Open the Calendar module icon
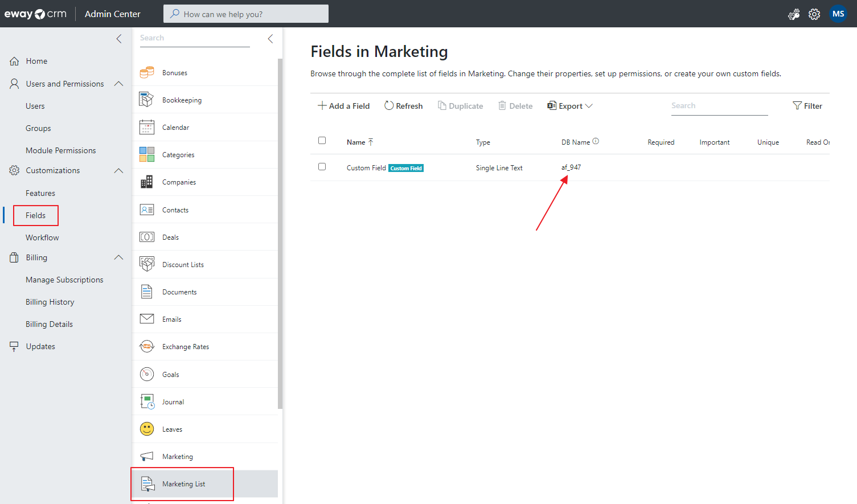This screenshot has width=857, height=504. tap(147, 127)
